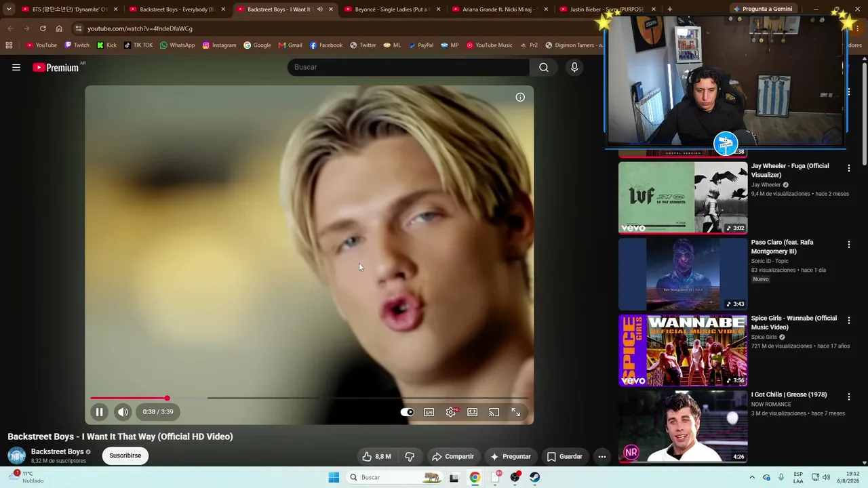868x488 pixels.
Task: Run search with the magnifier button
Action: (543, 67)
